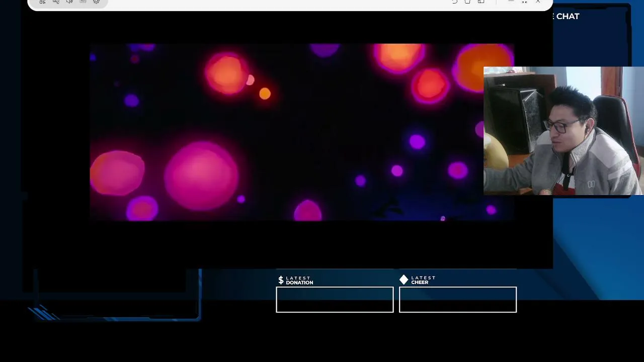This screenshot has width=644, height=362.
Task: Click the streamer webcam feed
Action: pyautogui.click(x=563, y=131)
